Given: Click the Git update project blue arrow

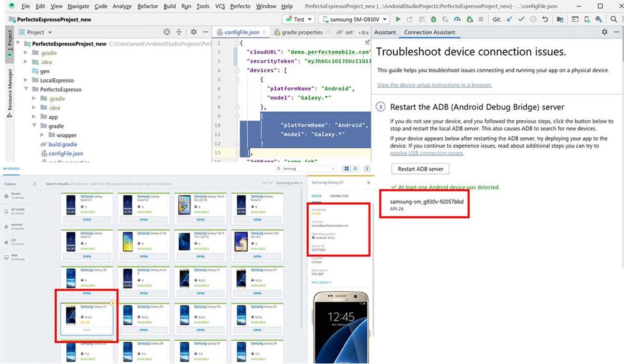Looking at the screenshot, I should click(510, 19).
